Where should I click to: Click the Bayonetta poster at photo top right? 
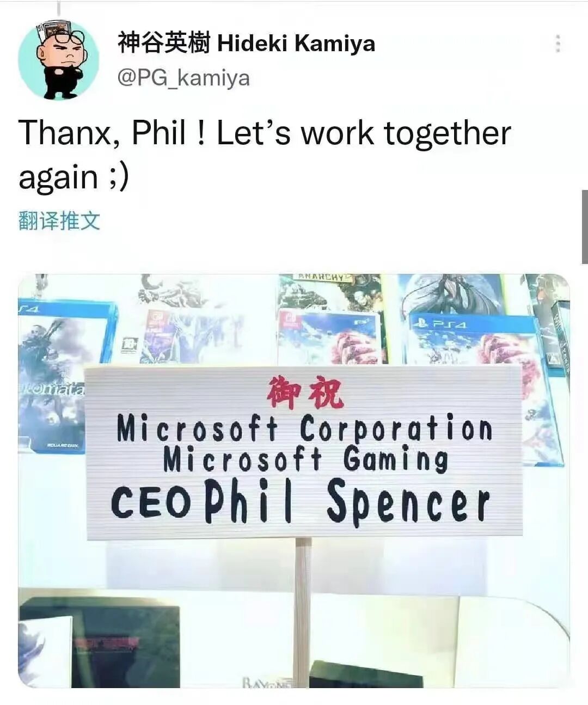[453, 294]
